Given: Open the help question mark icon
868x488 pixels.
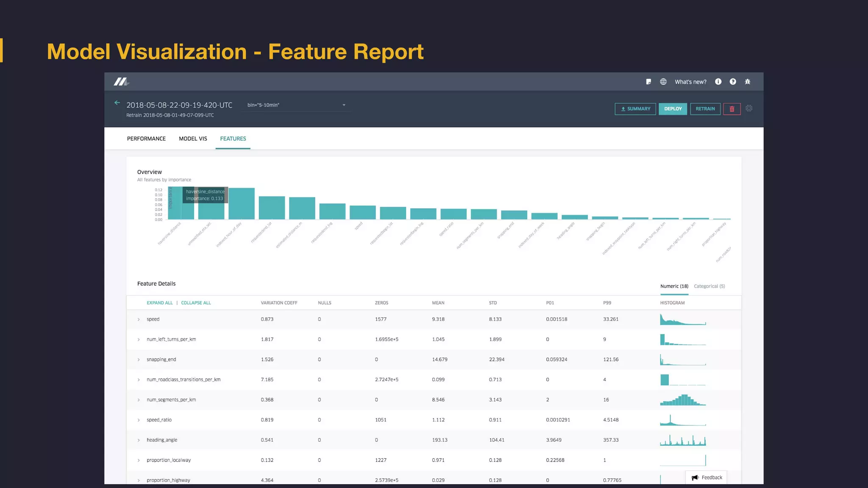Looking at the screenshot, I should pos(733,82).
